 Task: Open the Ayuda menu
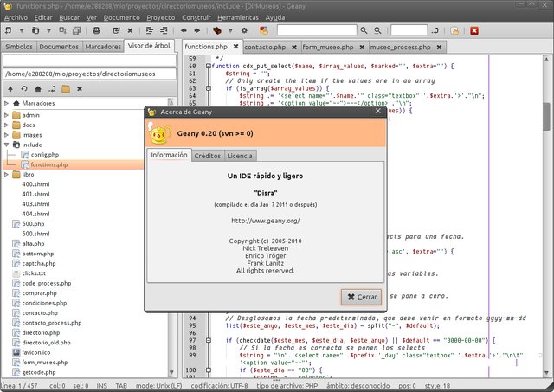275,17
